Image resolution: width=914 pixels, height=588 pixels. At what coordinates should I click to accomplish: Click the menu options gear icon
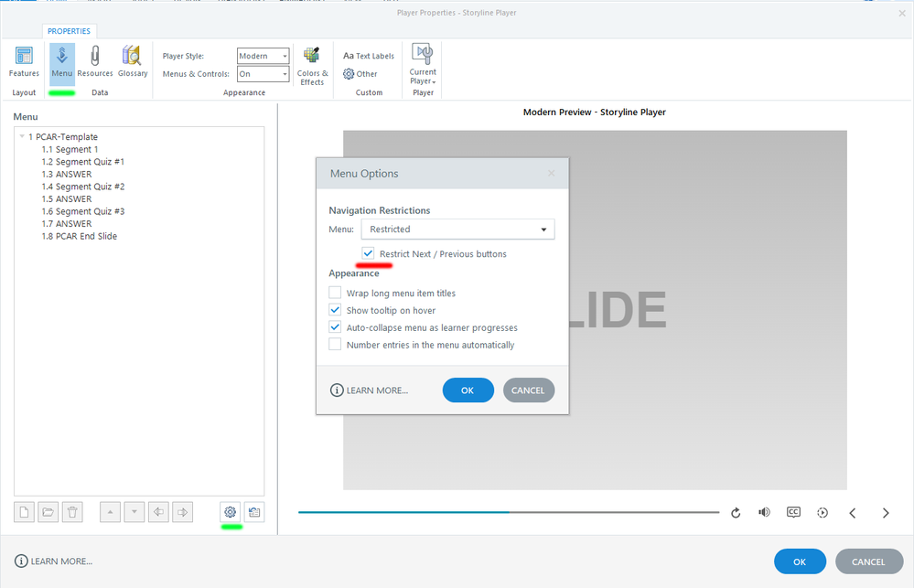coord(230,512)
